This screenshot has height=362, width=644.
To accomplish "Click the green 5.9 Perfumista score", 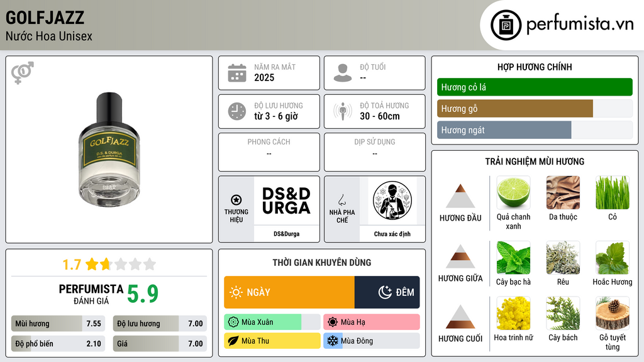I will (x=143, y=294).
